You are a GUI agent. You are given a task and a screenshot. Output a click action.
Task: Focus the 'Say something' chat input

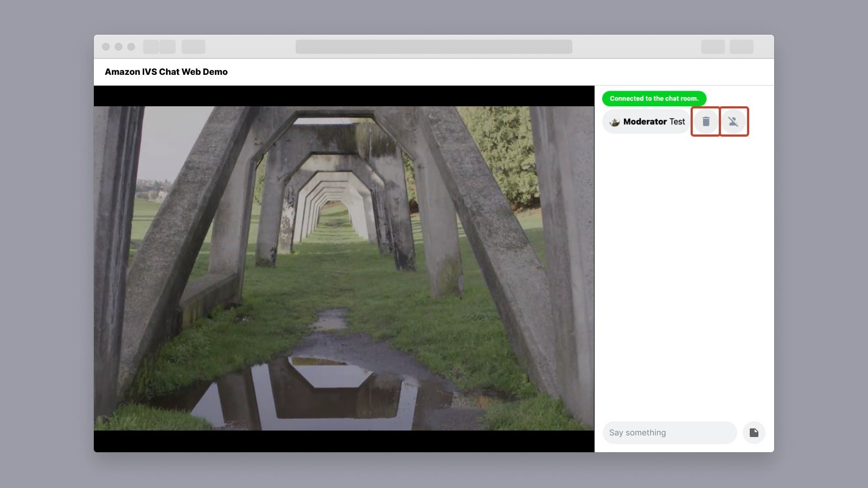(669, 433)
